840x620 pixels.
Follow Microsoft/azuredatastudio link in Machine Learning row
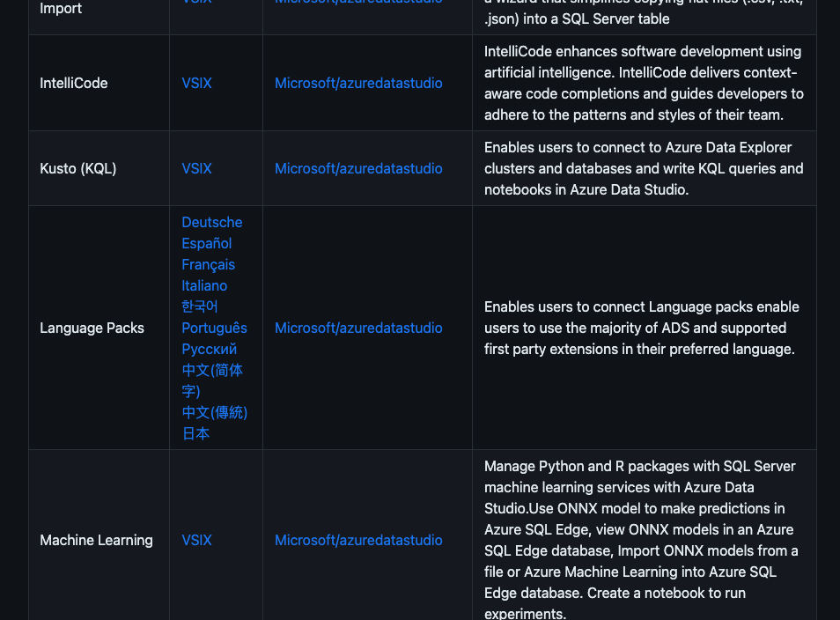tap(358, 540)
